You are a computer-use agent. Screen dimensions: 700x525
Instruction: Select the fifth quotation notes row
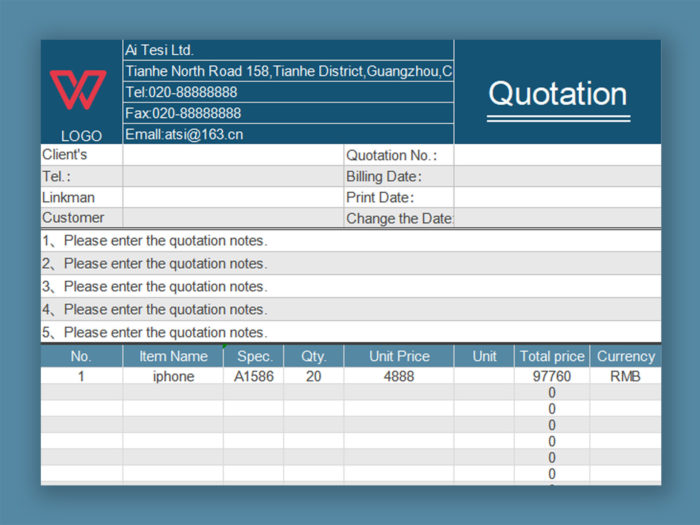coord(350,332)
